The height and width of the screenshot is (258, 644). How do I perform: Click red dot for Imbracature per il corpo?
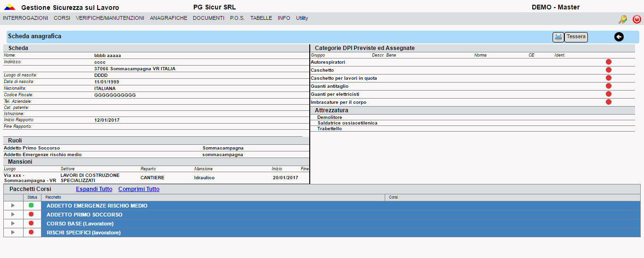609,102
